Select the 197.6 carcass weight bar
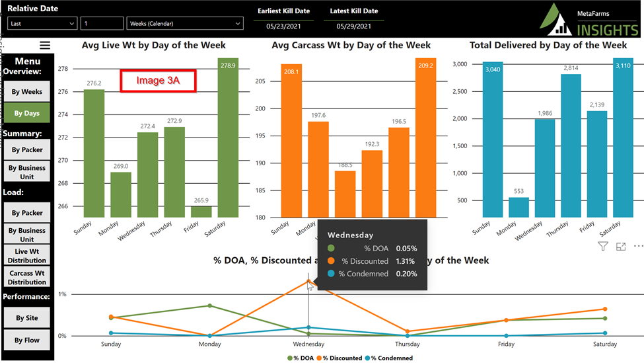 pyautogui.click(x=318, y=169)
